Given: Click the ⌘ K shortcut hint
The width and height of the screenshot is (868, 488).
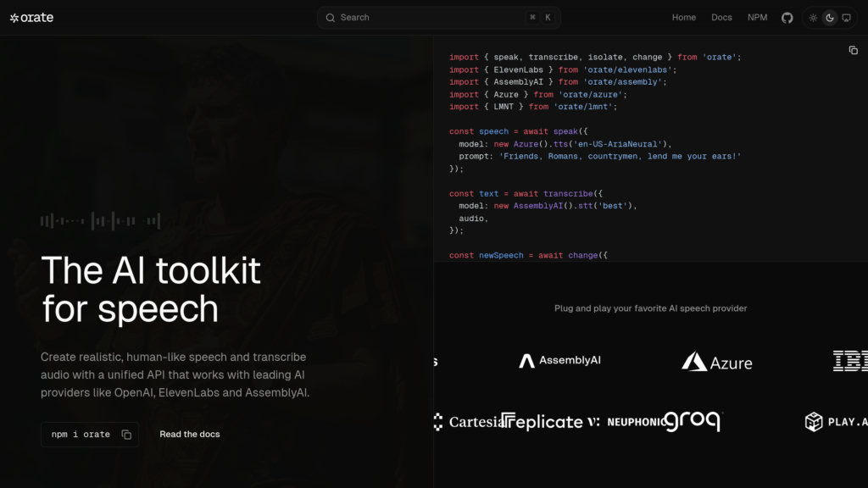Looking at the screenshot, I should point(540,18).
